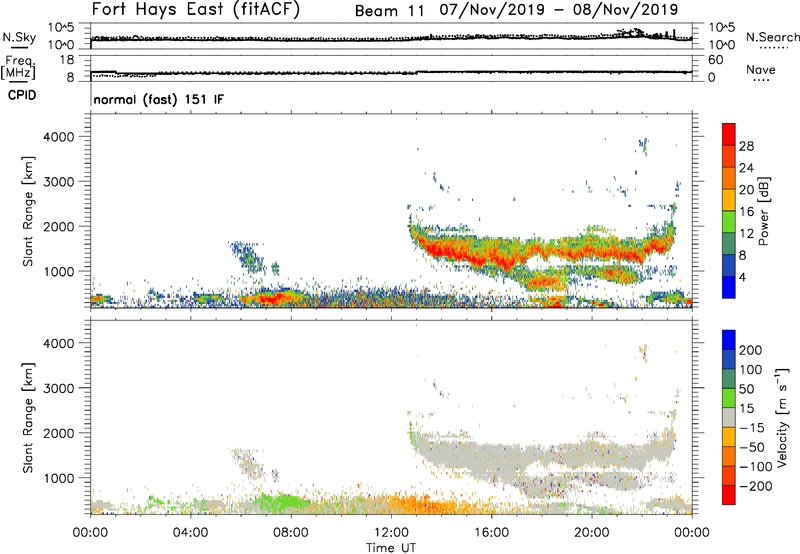Click the '08:00' time tick label
The width and height of the screenshot is (800, 554).
click(x=291, y=533)
